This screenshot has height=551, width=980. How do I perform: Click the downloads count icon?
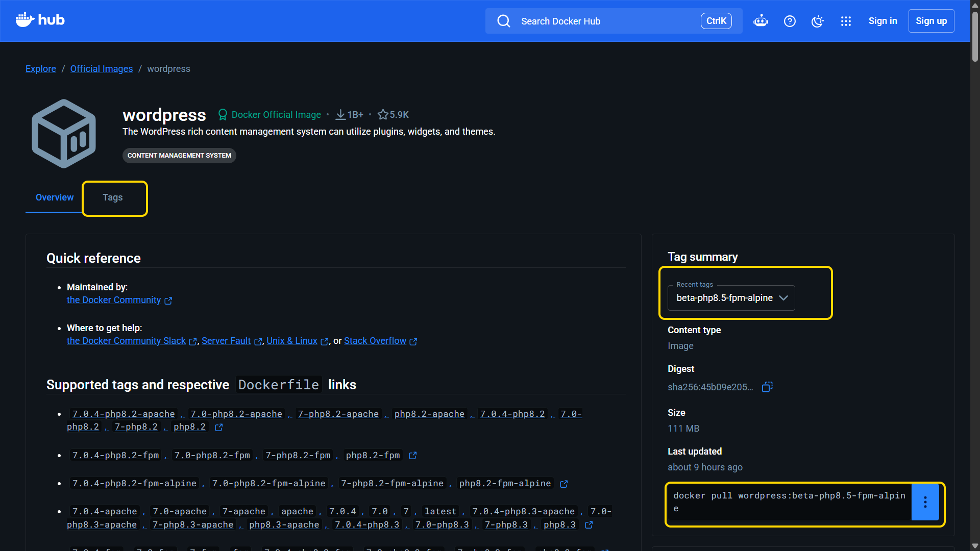tap(340, 115)
